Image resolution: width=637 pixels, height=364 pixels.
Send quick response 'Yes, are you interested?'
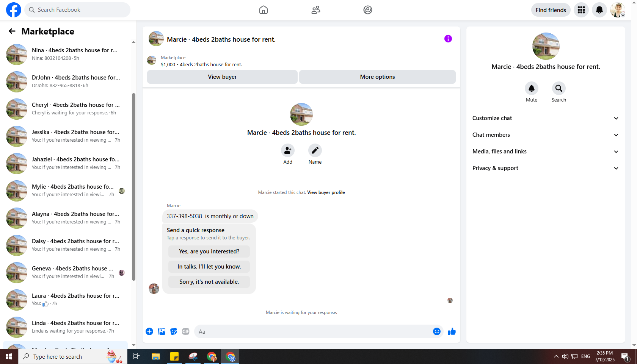coord(209,252)
